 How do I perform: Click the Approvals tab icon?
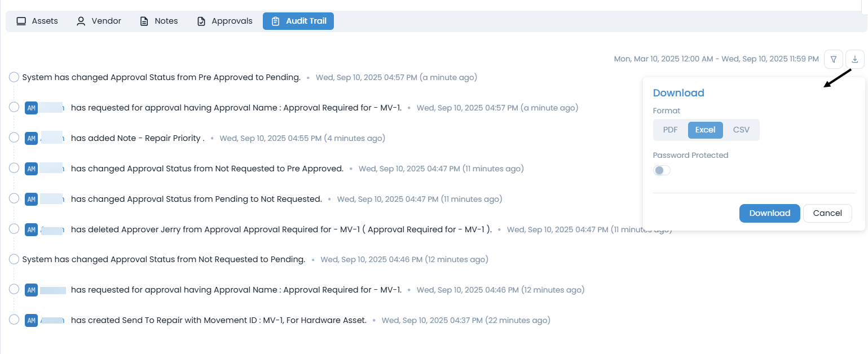click(201, 20)
